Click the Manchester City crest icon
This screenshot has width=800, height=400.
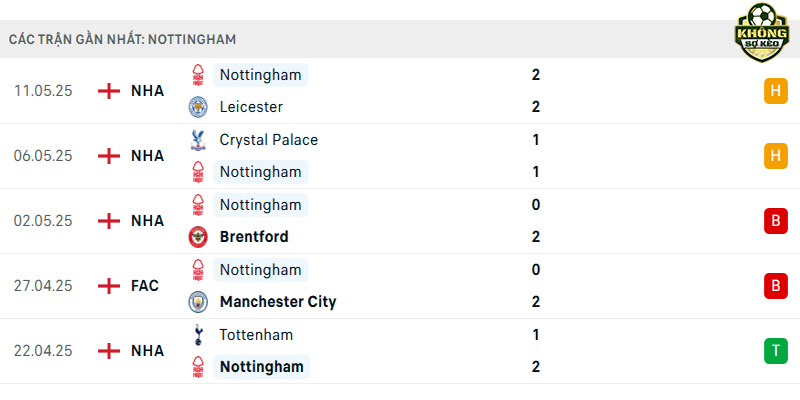click(x=198, y=302)
